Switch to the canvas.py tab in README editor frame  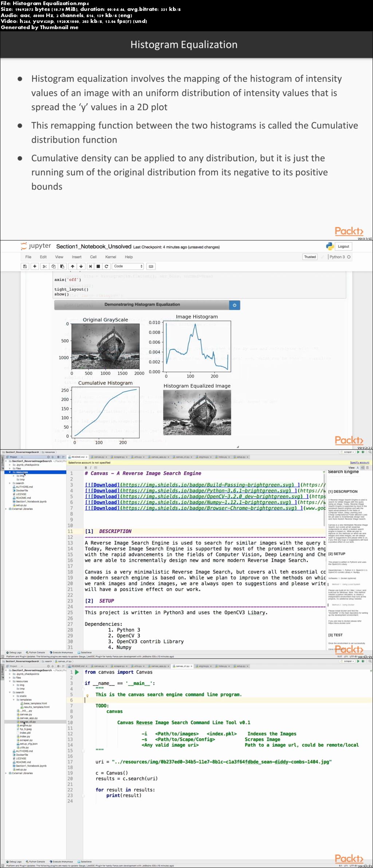[99, 457]
